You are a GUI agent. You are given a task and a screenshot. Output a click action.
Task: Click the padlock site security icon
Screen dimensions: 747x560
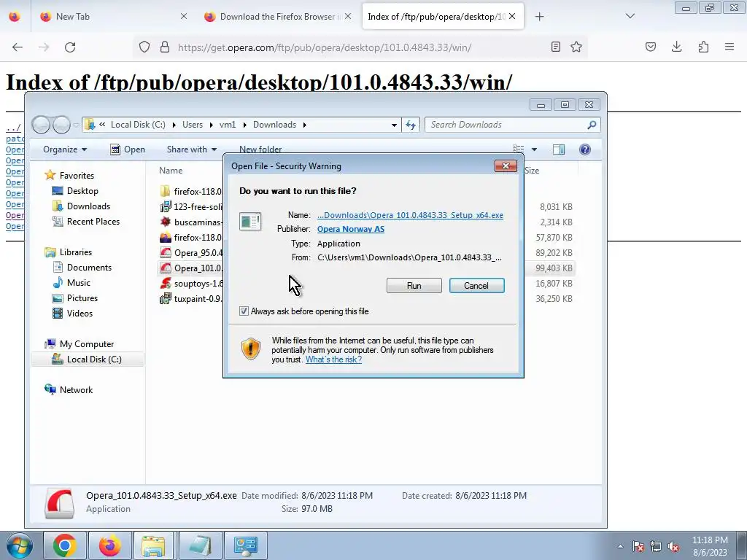tap(165, 47)
